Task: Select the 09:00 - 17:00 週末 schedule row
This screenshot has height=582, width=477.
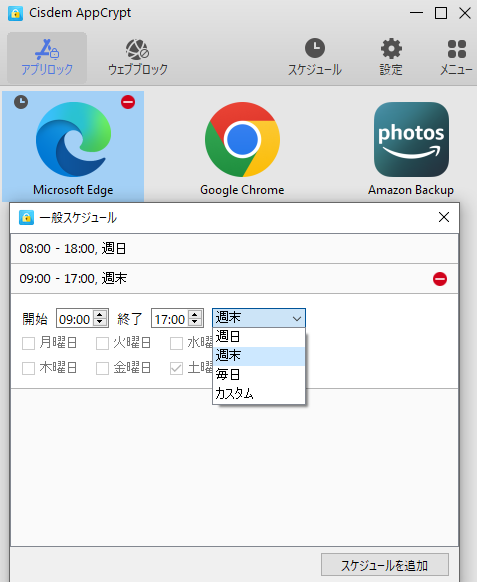Action: pos(234,278)
